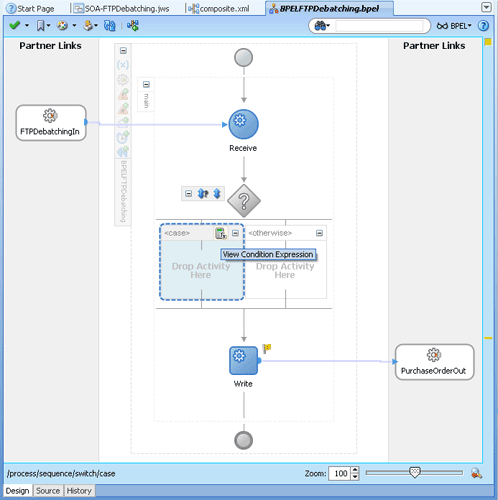Viewport: 498px width, 500px height.
Task: Collapse the main sequence box
Action: [x=146, y=84]
